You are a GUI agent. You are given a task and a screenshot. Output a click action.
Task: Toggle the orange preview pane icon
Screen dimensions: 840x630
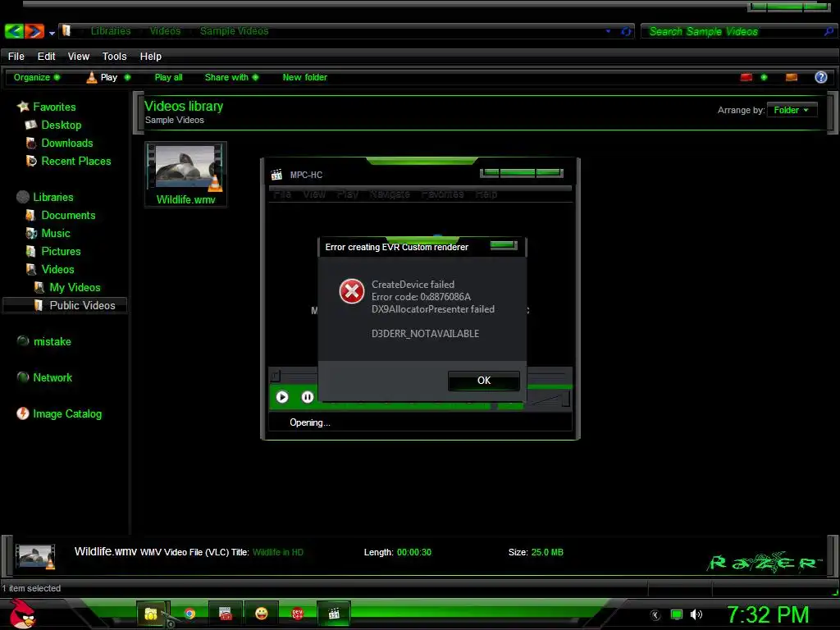(x=792, y=78)
